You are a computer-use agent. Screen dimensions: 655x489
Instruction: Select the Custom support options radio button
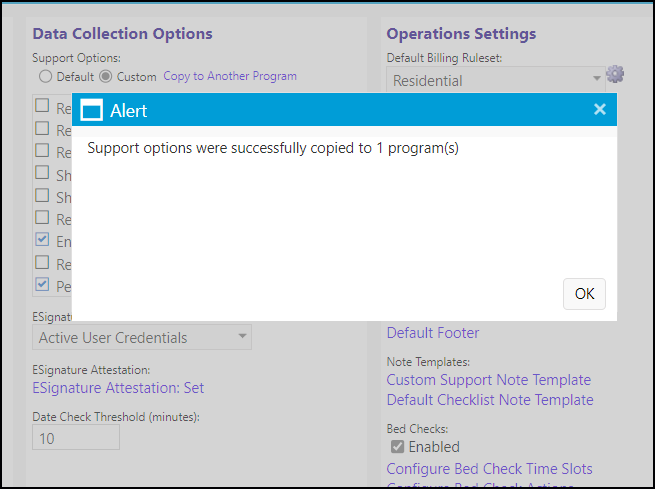[106, 76]
